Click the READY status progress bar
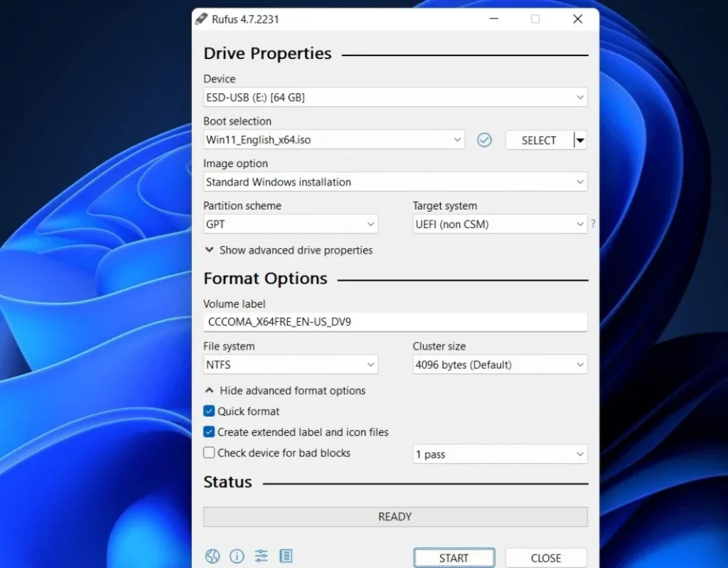This screenshot has height=568, width=728. pos(395,517)
